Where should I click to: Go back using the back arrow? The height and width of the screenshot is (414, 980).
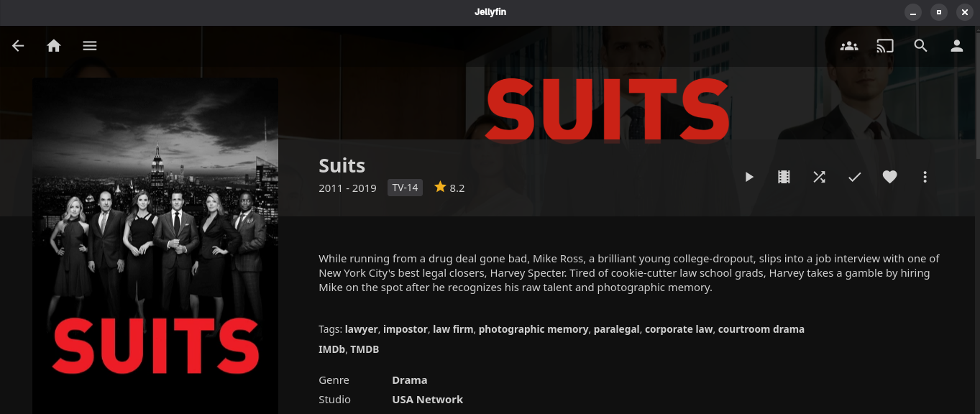point(18,46)
